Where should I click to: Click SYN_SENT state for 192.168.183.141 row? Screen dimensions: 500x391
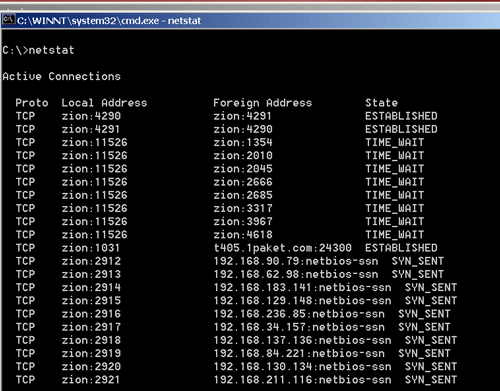[431, 287]
